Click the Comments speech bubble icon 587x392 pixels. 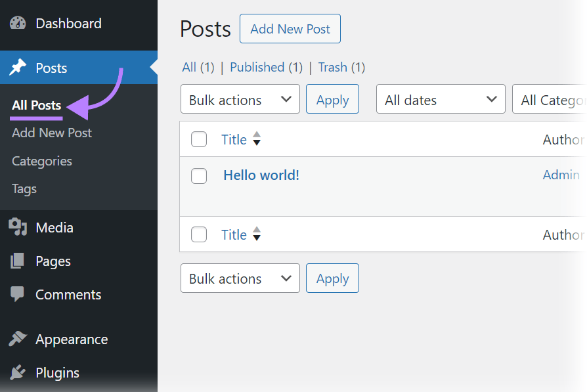pyautogui.click(x=17, y=294)
